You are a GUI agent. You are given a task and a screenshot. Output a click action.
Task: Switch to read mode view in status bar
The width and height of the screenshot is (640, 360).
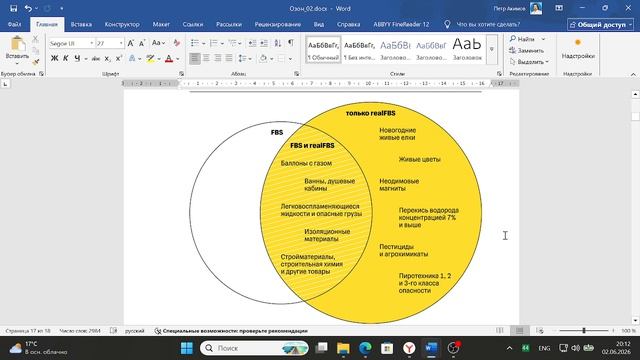(500, 331)
